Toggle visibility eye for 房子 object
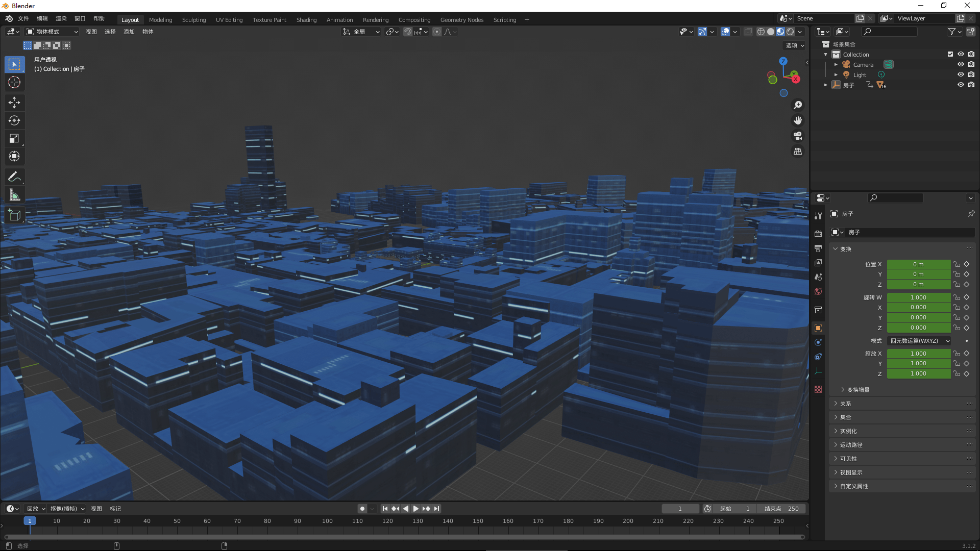980x551 pixels. tap(961, 85)
